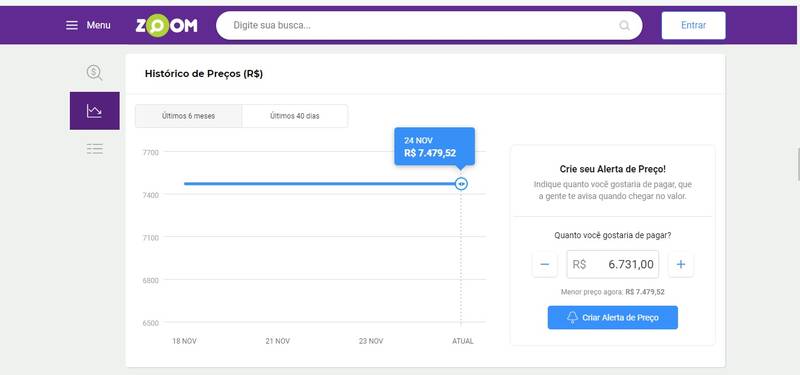This screenshot has height=375, width=800.
Task: Click Quanto você gostaria de pagar text
Action: coord(612,235)
